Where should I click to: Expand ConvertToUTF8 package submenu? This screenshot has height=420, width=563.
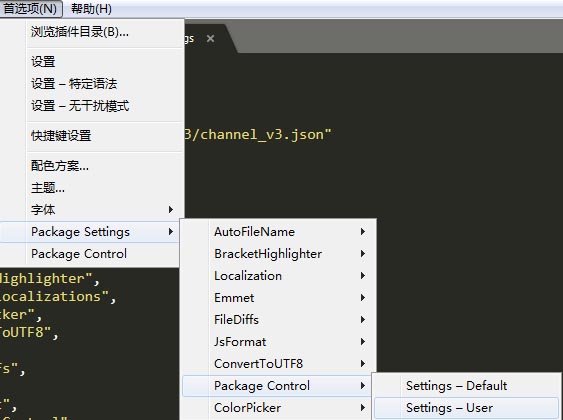coord(278,364)
